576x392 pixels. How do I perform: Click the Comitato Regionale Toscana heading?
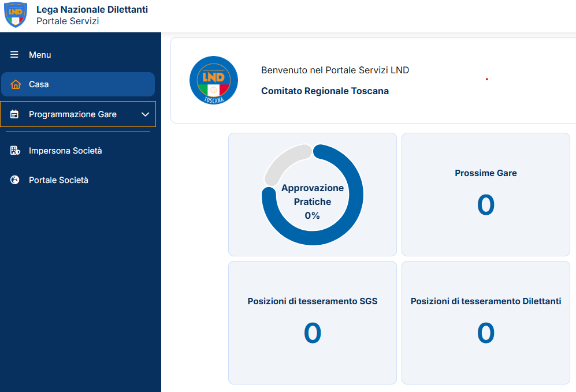pyautogui.click(x=325, y=91)
